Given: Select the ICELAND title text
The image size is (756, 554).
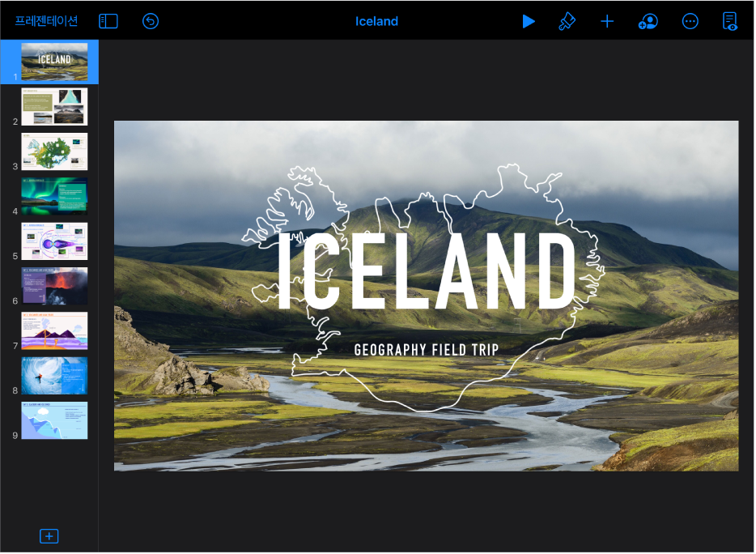Looking at the screenshot, I should (426, 271).
